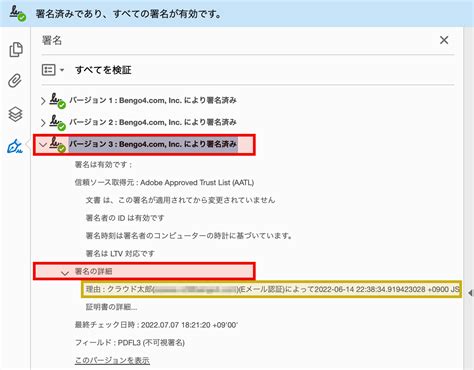Click バージョン 1 signature icon
The height and width of the screenshot is (370, 474).
coord(57,101)
